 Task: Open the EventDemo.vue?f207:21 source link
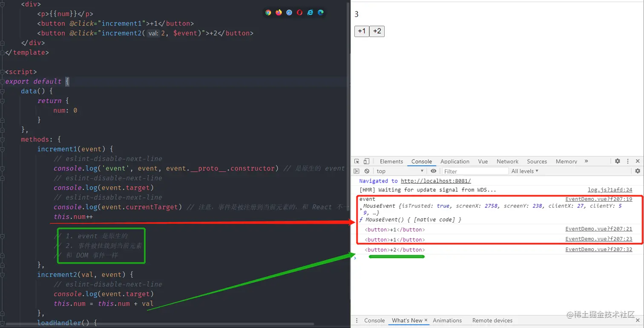pyautogui.click(x=599, y=229)
